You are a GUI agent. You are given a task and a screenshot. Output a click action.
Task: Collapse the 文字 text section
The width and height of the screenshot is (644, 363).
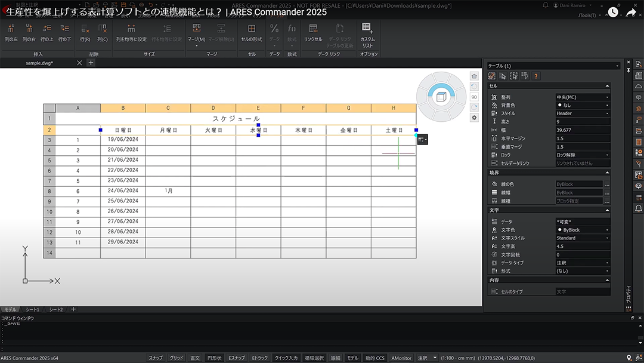[x=607, y=210]
